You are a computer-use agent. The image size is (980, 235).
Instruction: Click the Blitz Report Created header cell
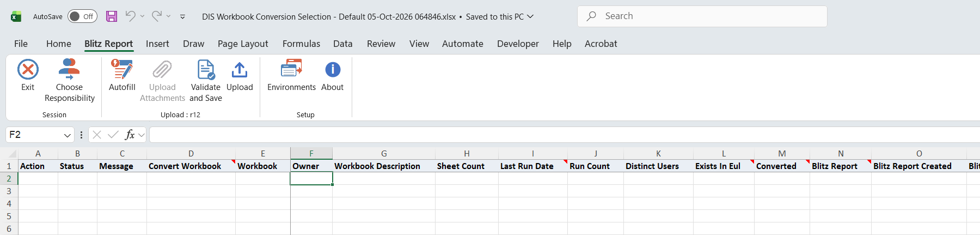(x=919, y=166)
